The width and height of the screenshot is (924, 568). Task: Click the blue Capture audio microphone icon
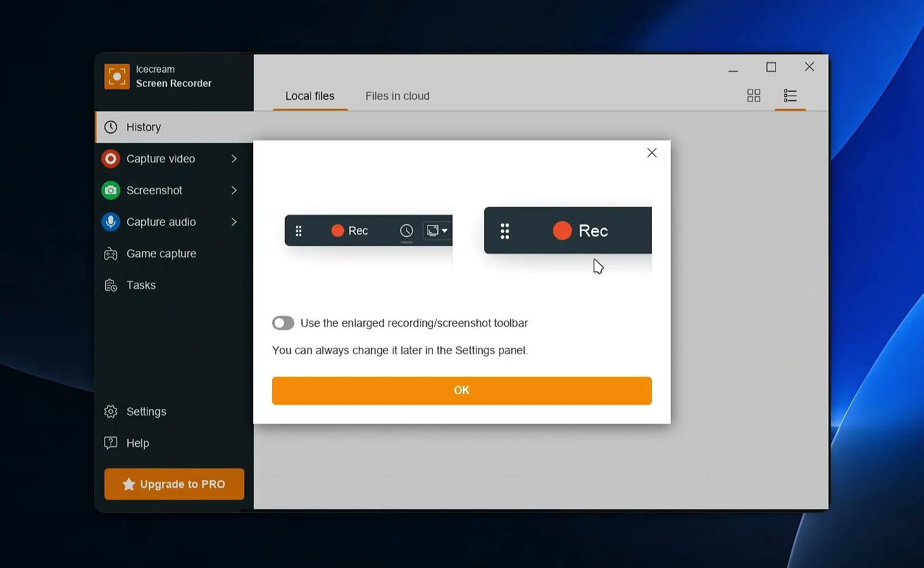[111, 222]
